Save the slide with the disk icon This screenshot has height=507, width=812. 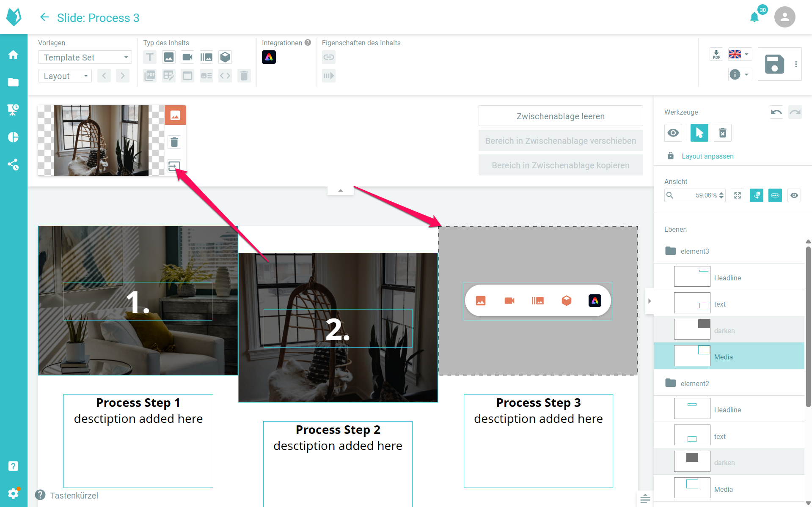[774, 64]
